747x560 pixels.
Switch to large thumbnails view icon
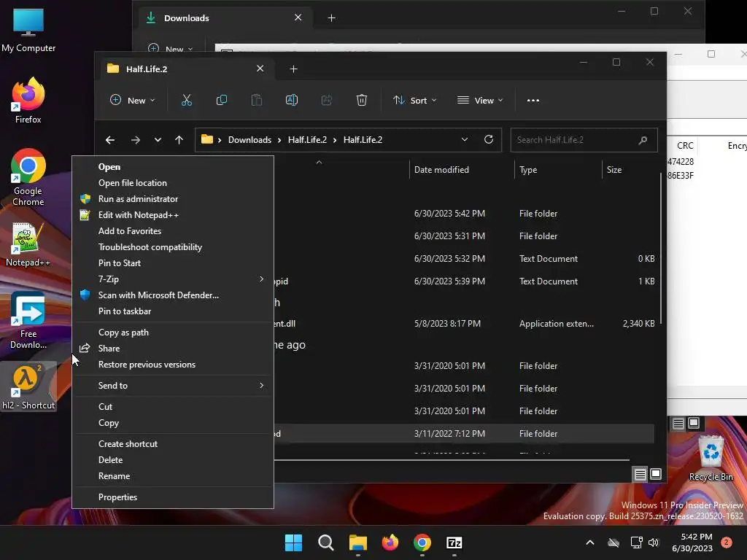(x=656, y=474)
